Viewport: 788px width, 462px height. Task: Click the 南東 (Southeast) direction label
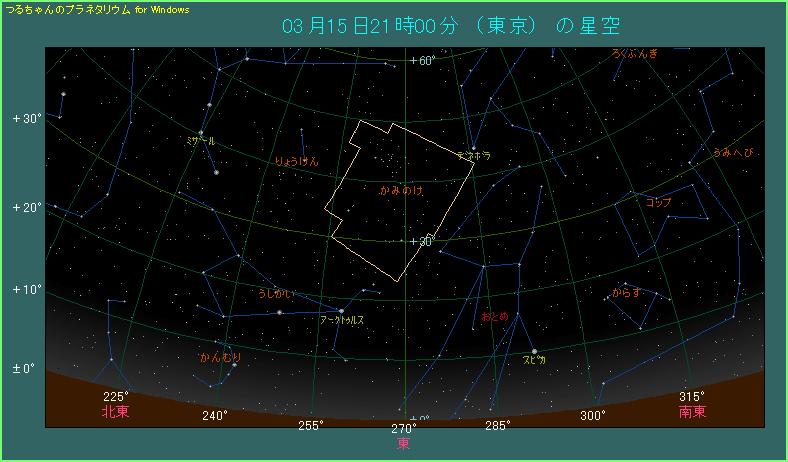pyautogui.click(x=692, y=411)
